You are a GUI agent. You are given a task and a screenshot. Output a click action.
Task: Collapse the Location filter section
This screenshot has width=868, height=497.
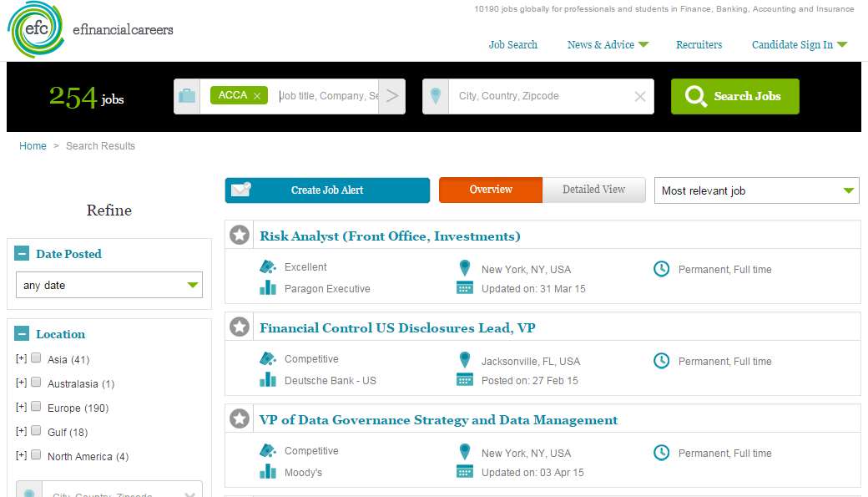click(22, 333)
